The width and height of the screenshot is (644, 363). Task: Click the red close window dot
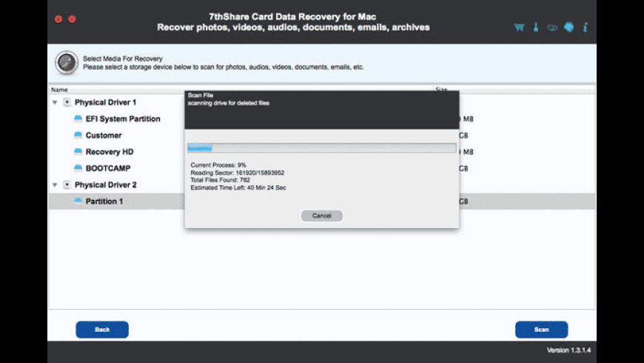click(58, 19)
